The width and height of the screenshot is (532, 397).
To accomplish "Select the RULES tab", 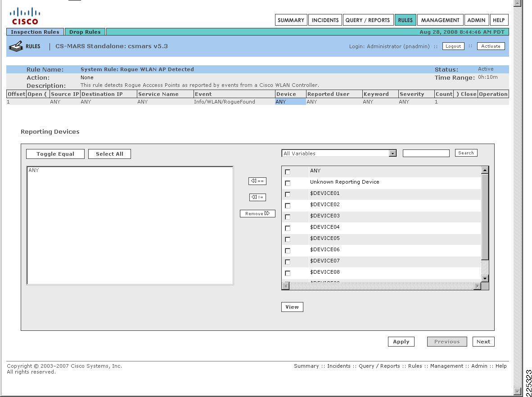I will click(405, 20).
